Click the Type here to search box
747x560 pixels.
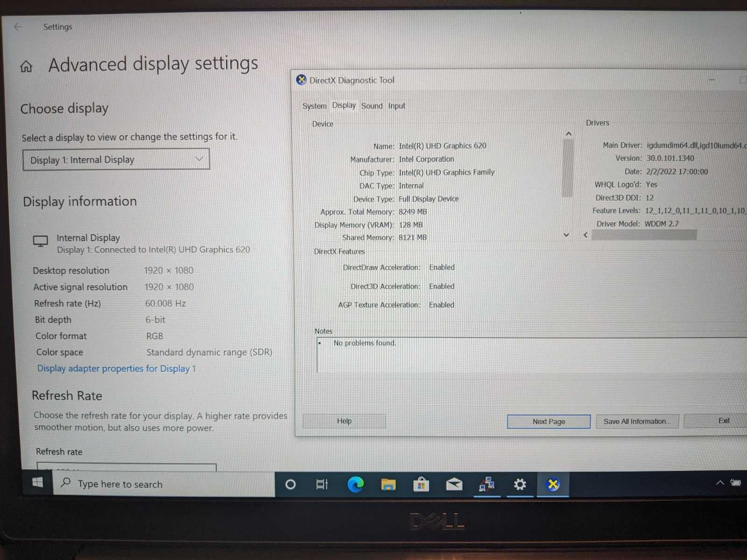[163, 484]
